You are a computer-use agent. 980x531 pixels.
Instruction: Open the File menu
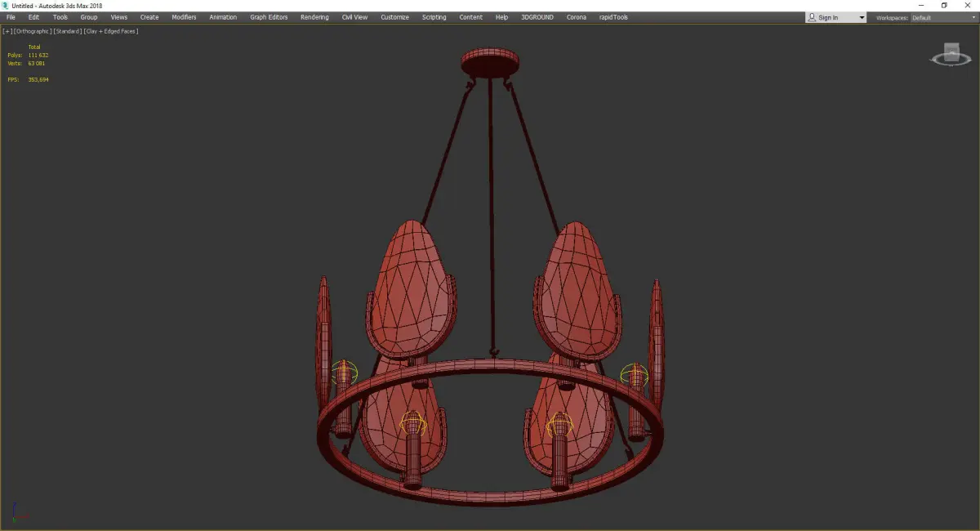pyautogui.click(x=11, y=17)
